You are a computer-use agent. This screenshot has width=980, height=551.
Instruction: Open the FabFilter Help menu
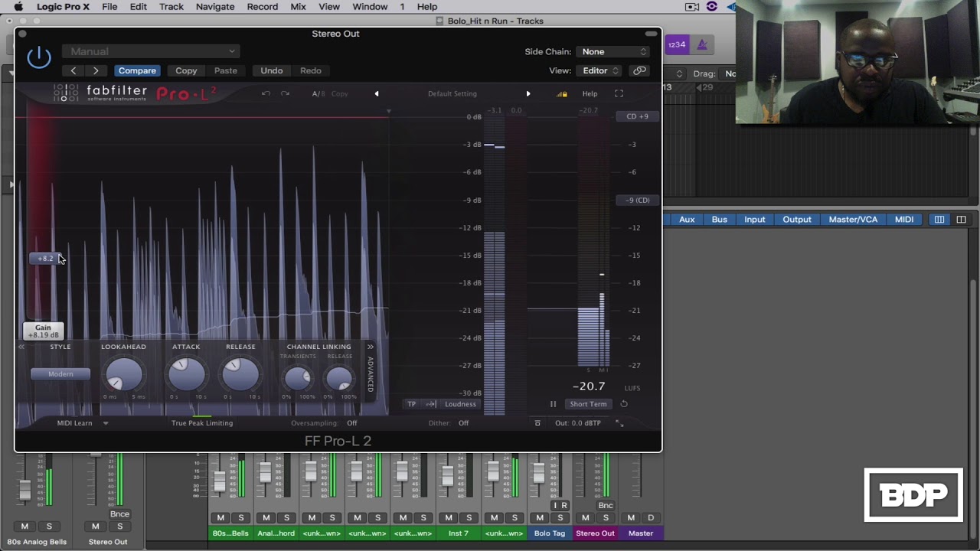click(590, 93)
